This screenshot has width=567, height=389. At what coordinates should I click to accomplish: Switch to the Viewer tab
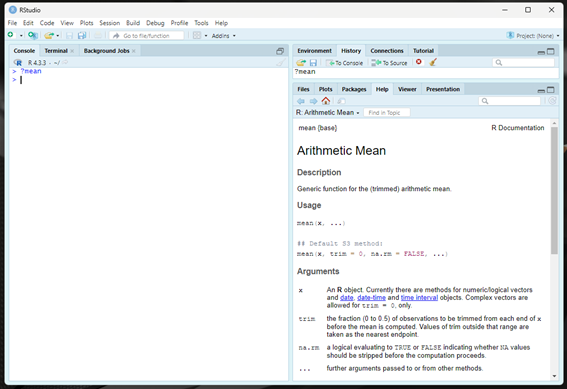407,89
